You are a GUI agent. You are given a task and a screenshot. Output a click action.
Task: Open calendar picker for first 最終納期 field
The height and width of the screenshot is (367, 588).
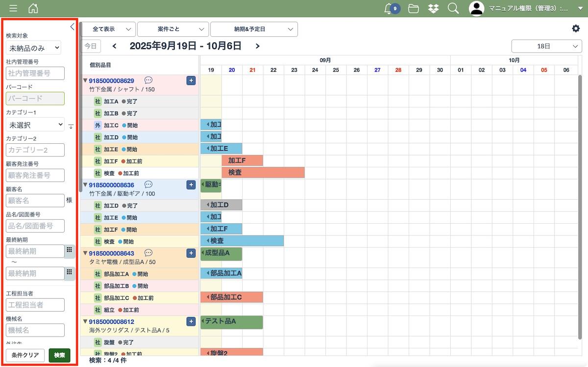(70, 251)
